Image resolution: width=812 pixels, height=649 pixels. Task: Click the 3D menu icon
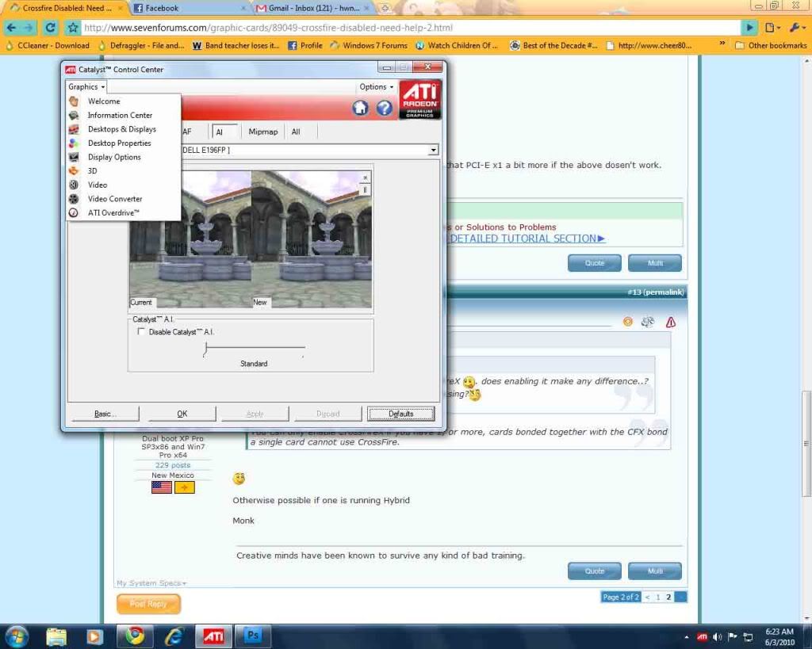tap(74, 171)
